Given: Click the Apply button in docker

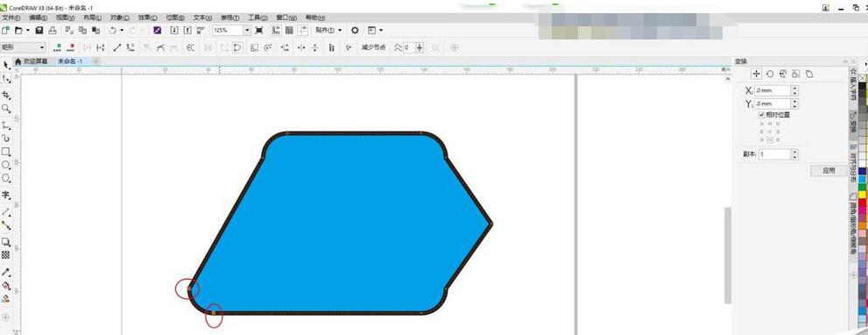Looking at the screenshot, I should click(x=828, y=171).
